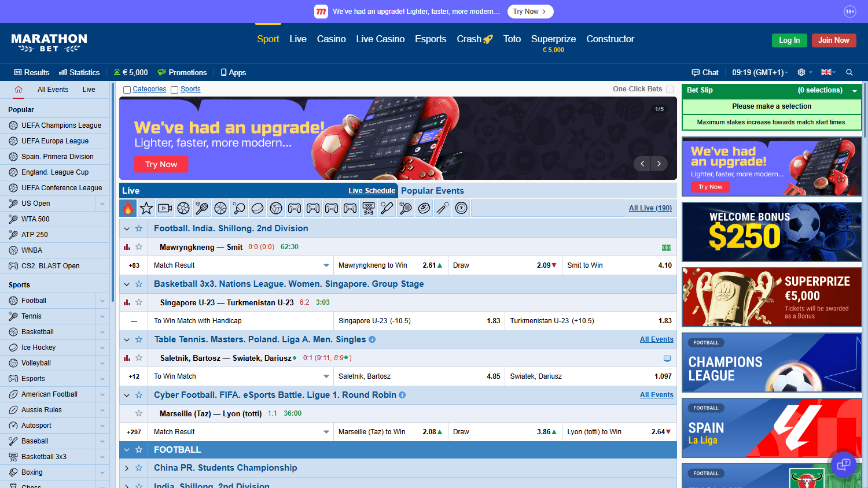The width and height of the screenshot is (868, 488).
Task: Open the time zone 09:19 (GMT+1) dropdown
Action: click(760, 72)
